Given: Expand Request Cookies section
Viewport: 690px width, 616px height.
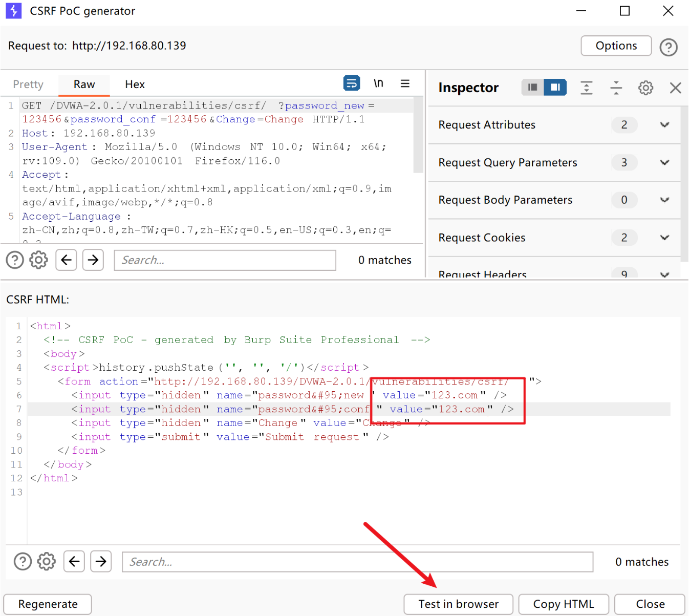Looking at the screenshot, I should [x=664, y=238].
